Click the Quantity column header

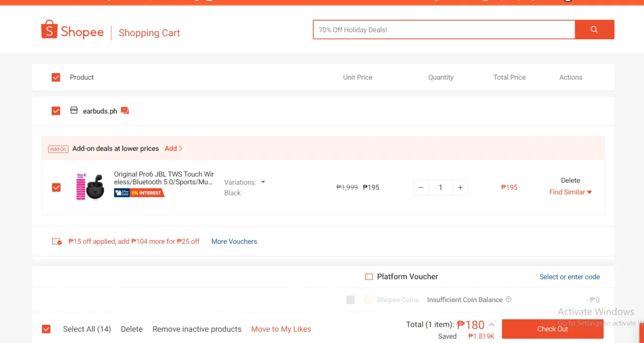click(x=441, y=78)
